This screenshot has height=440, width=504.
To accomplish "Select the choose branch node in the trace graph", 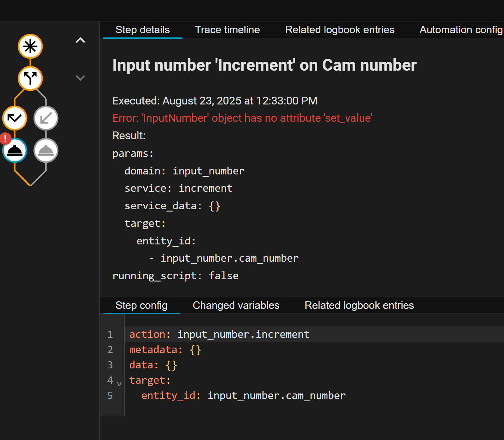I will (x=30, y=78).
